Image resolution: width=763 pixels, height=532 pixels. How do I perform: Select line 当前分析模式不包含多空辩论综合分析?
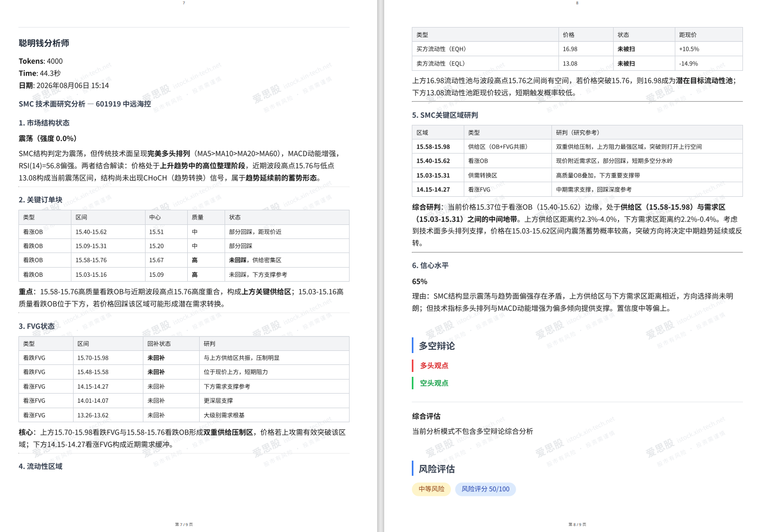click(x=472, y=431)
